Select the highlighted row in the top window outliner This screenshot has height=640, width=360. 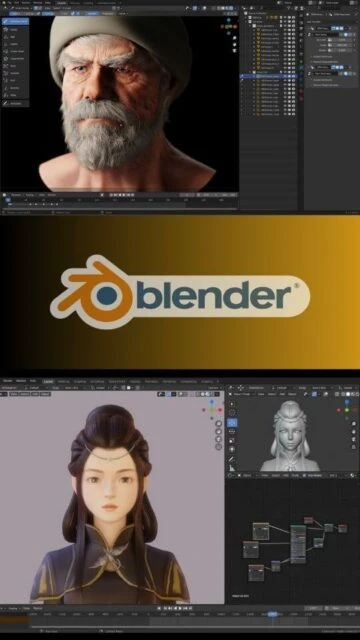268,76
